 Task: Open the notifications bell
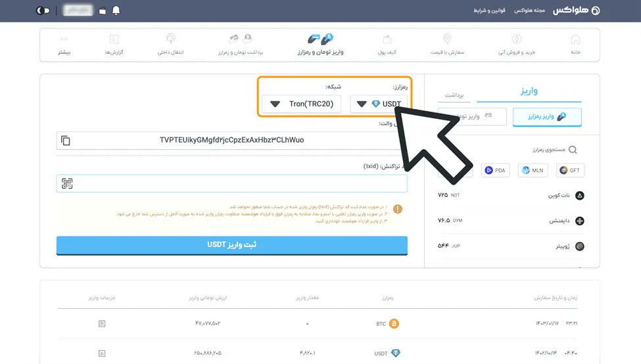116,11
